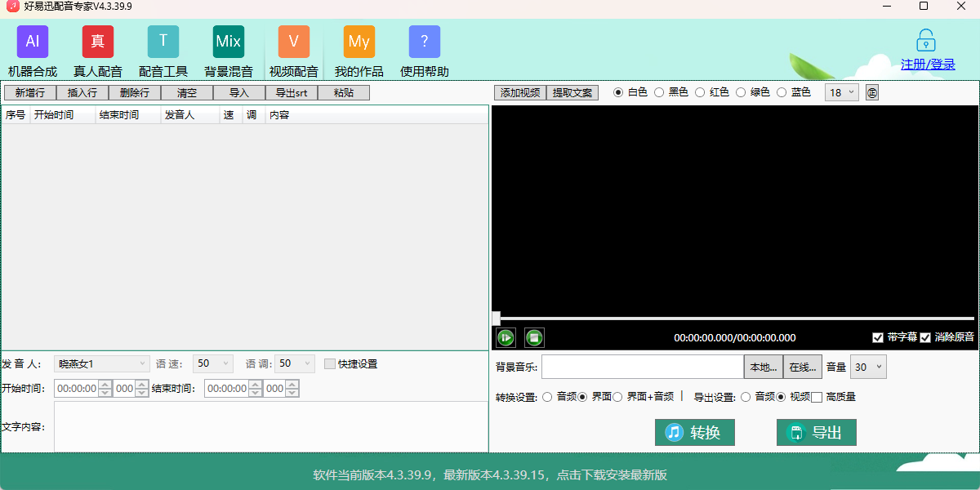Viewport: 980px width, 490px height.
Task: Open the AI 机器合成 module icon
Action: coord(33,41)
